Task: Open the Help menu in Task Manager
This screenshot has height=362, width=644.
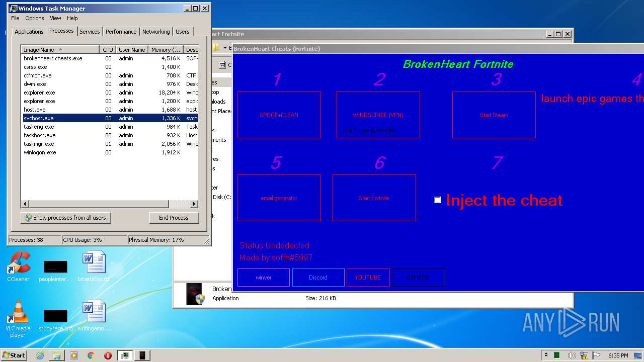Action: (72, 18)
